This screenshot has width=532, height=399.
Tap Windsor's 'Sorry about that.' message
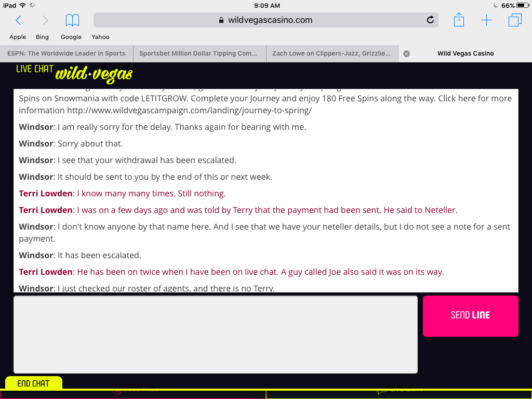(x=71, y=143)
